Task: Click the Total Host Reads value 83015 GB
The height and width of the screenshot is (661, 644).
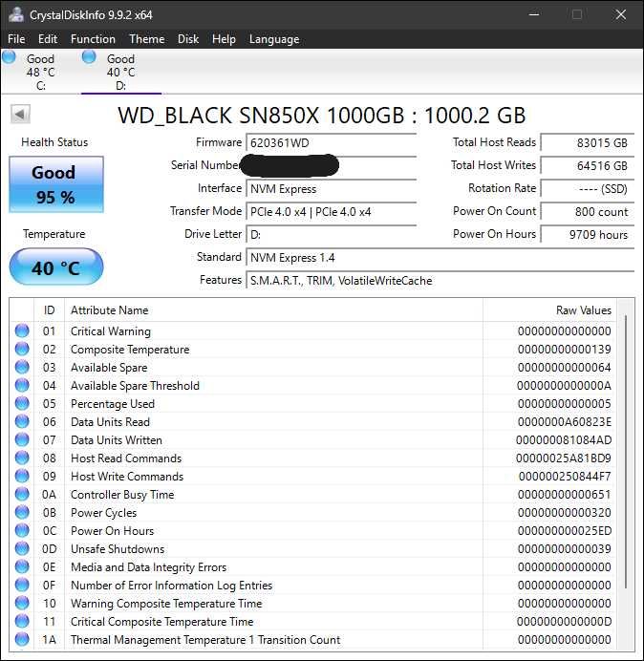Action: 588,143
